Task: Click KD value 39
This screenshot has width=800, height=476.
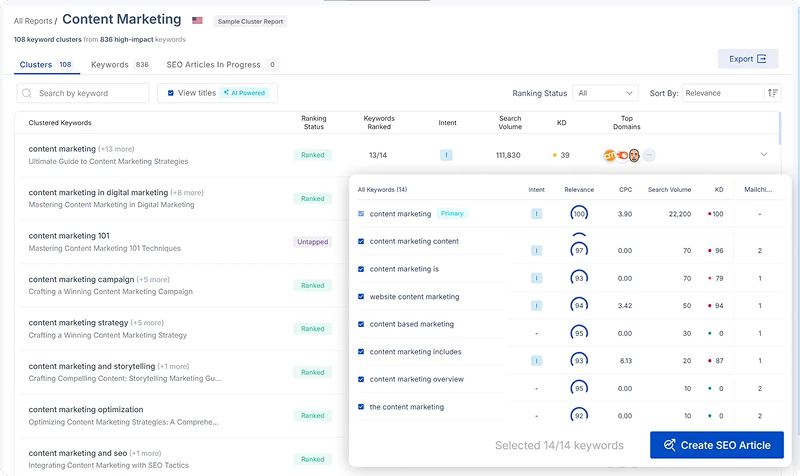Action: click(x=565, y=155)
